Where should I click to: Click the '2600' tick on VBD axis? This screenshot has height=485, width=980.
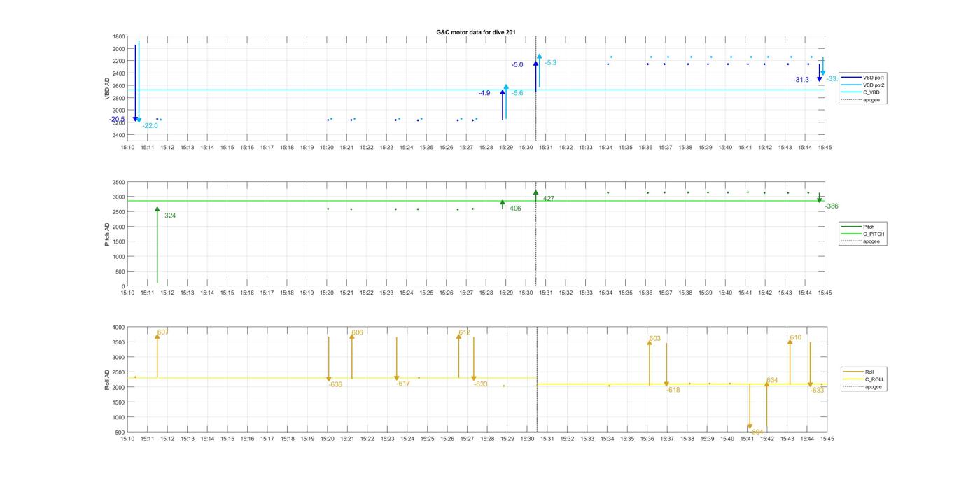118,86
